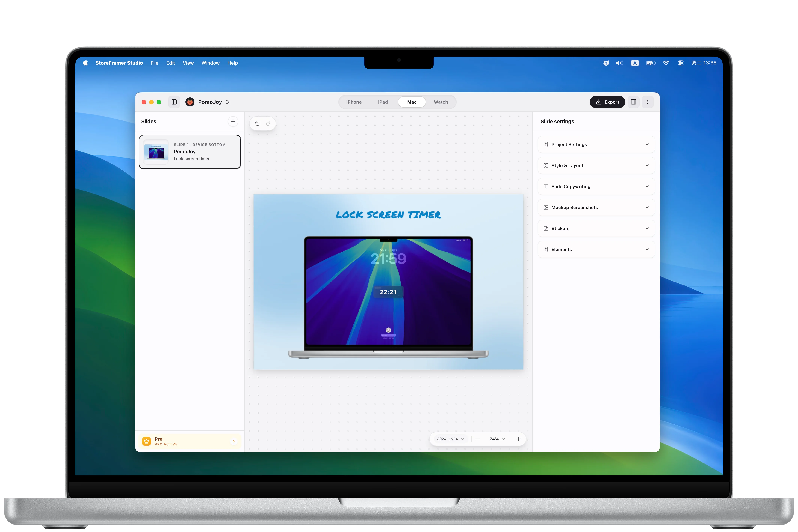Zoom out with the minus icon

coord(477,439)
